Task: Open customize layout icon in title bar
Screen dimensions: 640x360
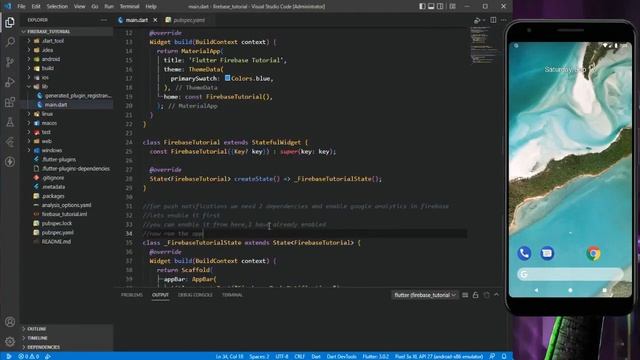Action: [x=453, y=6]
